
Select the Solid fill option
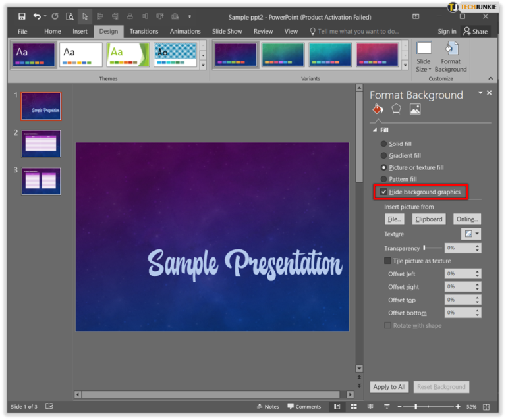pyautogui.click(x=396, y=144)
